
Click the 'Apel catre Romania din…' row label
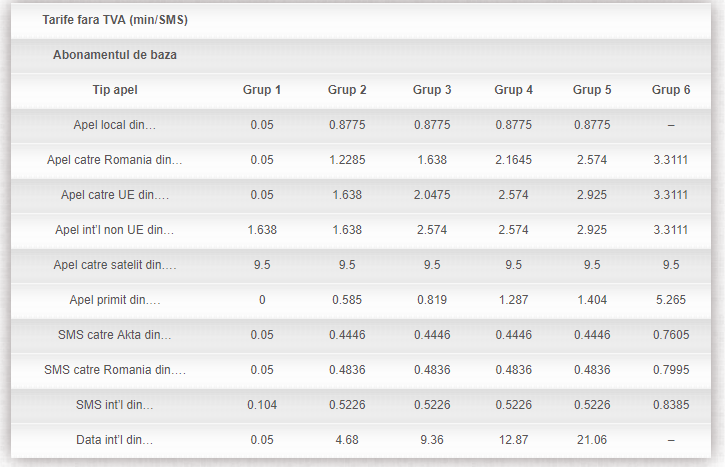115,160
